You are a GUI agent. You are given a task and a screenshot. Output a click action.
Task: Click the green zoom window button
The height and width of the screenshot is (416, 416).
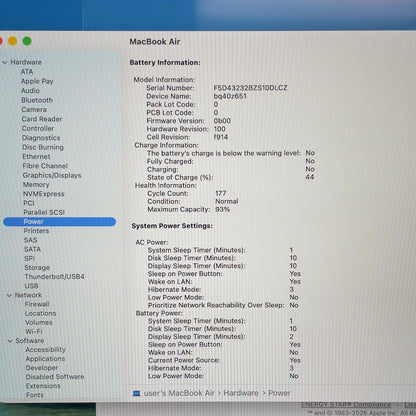pos(27,41)
